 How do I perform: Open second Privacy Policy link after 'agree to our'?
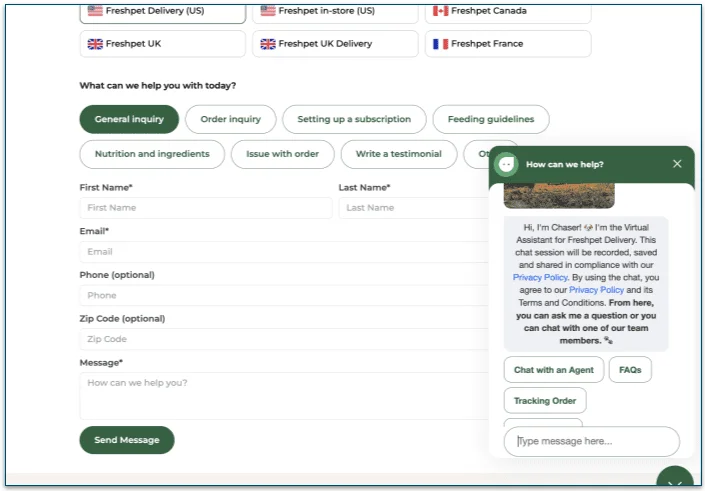597,290
